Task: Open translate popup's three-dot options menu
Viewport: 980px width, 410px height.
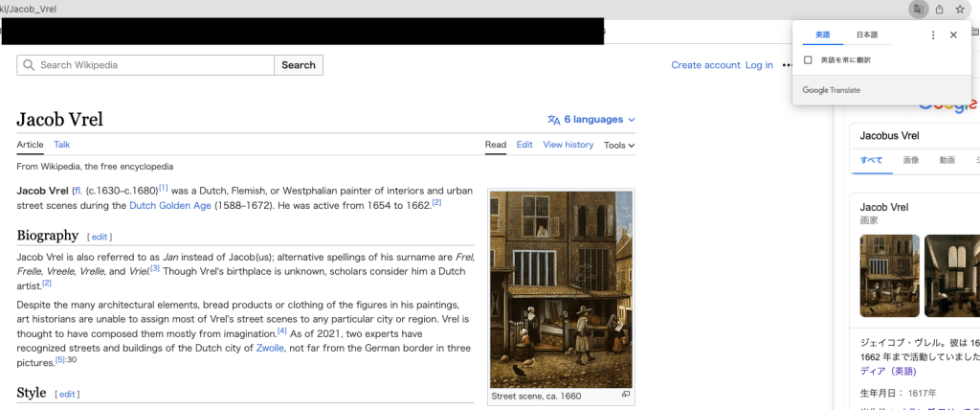Action: point(933,35)
